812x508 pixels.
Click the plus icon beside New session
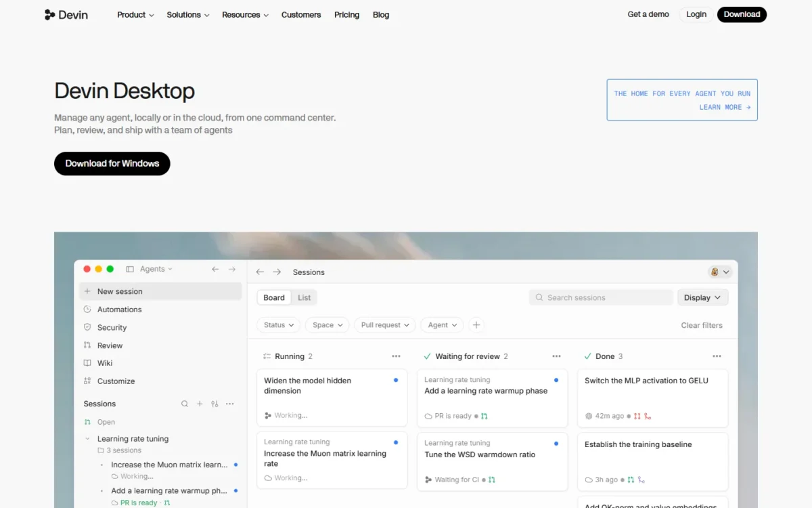87,291
